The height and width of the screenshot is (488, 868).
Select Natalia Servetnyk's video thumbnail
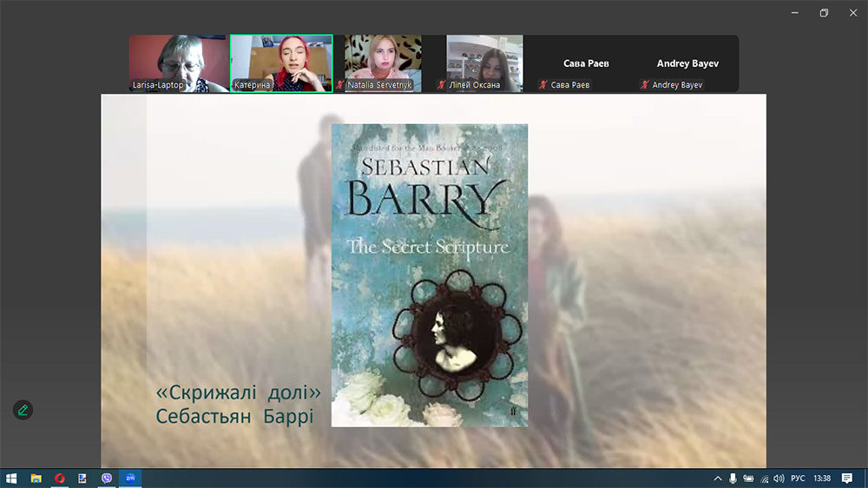pos(383,63)
